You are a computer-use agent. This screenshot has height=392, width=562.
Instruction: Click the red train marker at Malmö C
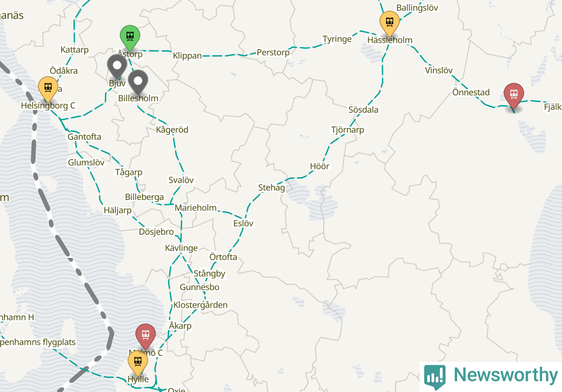(146, 336)
